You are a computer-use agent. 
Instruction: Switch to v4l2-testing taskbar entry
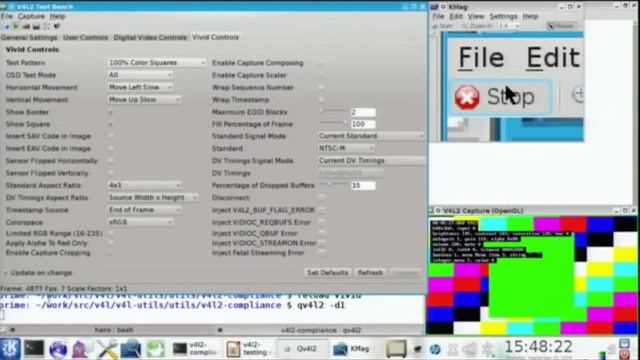(248, 349)
